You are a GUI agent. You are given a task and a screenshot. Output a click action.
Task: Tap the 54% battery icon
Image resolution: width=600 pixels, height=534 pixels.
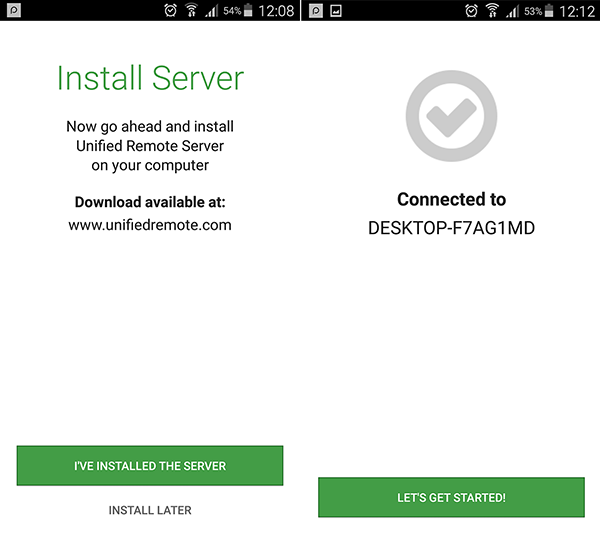coord(248,10)
